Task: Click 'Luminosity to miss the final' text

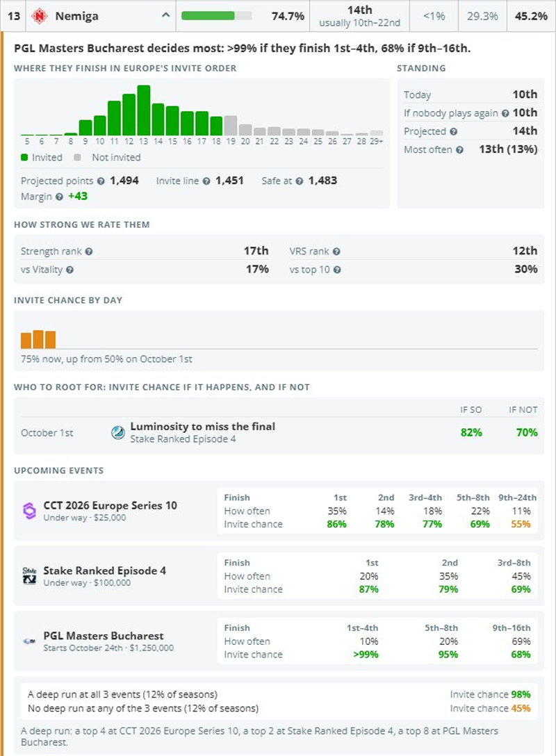Action: tap(202, 426)
